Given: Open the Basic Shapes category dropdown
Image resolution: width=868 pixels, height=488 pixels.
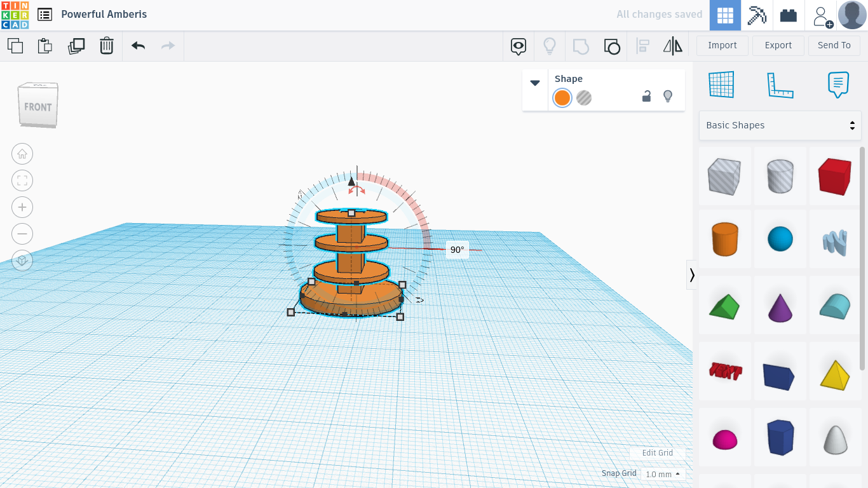Looking at the screenshot, I should coord(780,125).
